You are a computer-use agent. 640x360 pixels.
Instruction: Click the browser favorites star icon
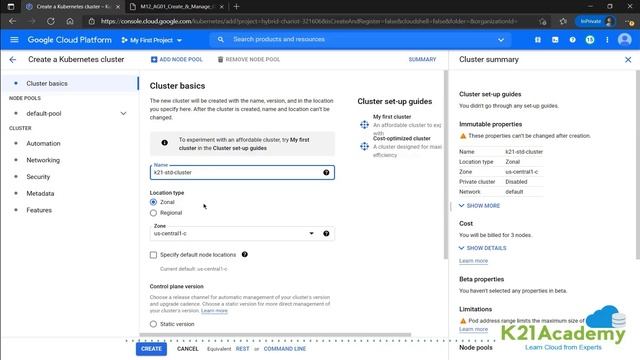point(563,21)
